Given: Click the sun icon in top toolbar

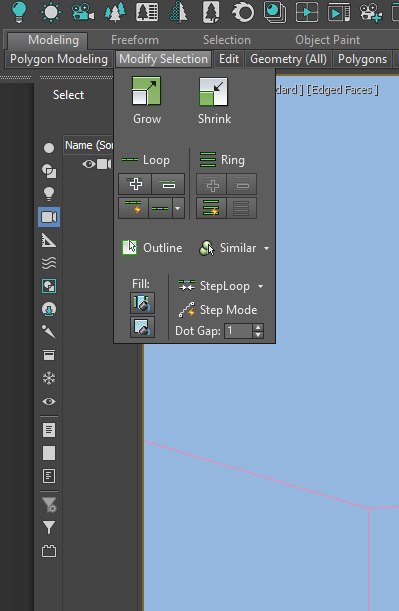Looking at the screenshot, I should point(51,12).
